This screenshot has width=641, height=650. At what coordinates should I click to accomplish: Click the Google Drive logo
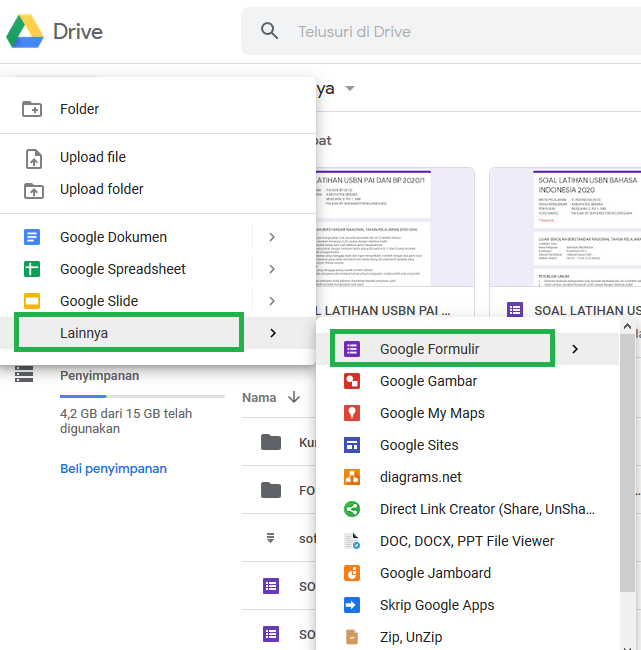(25, 31)
